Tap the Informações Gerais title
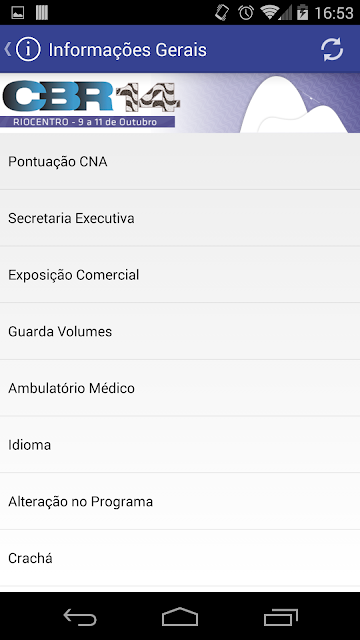 tap(127, 50)
